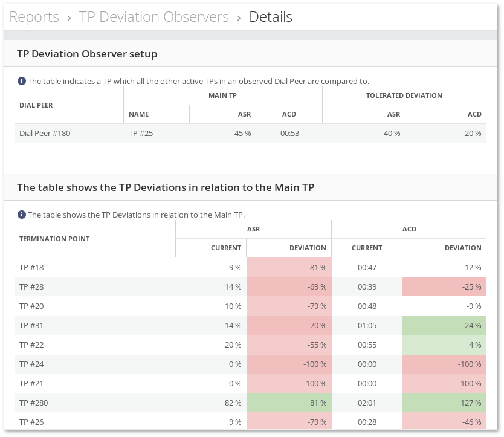
Task: Select TP #28 termination point row
Action: tap(31, 286)
